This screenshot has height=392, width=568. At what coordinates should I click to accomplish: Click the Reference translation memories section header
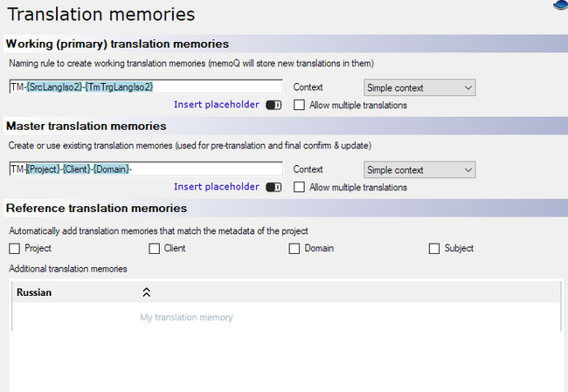tap(96, 209)
